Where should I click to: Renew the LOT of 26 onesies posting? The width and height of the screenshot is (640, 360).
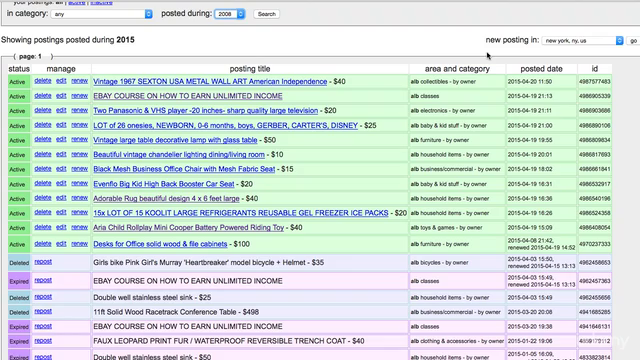coord(80,125)
